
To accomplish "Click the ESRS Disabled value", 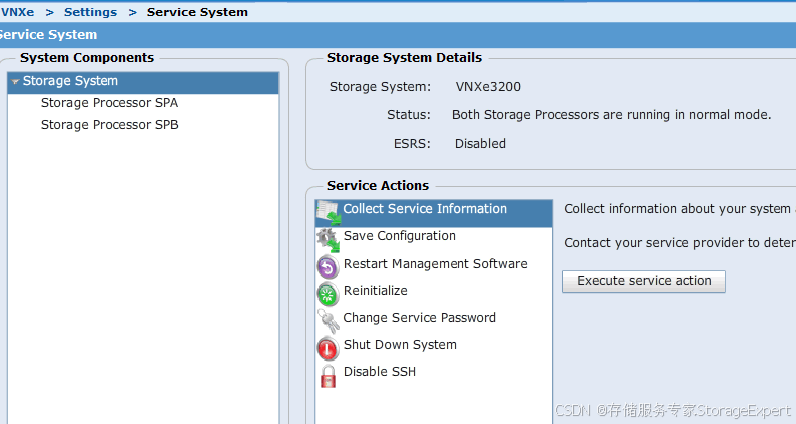I will click(x=480, y=144).
